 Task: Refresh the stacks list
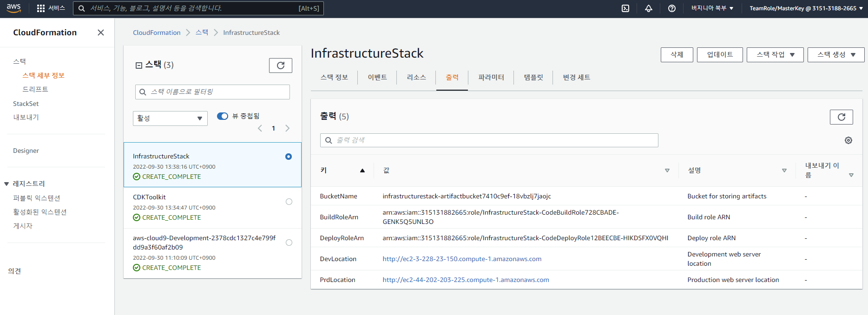coord(281,66)
